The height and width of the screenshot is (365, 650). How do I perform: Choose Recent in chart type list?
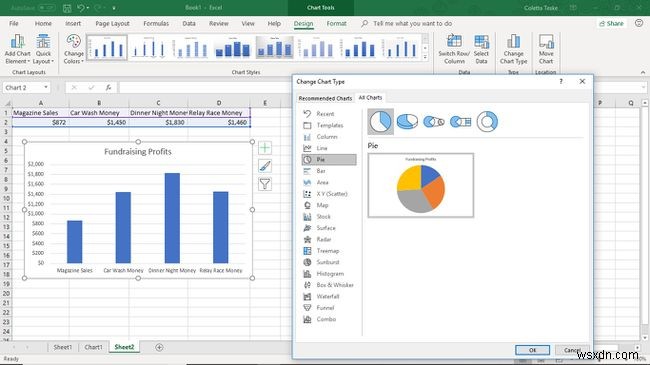click(x=329, y=114)
